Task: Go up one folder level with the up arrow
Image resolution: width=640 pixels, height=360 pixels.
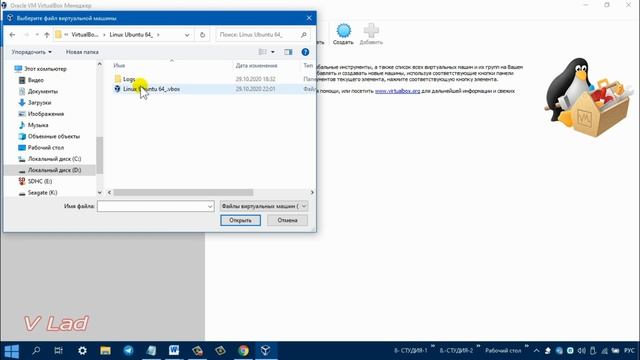Action: point(47,35)
